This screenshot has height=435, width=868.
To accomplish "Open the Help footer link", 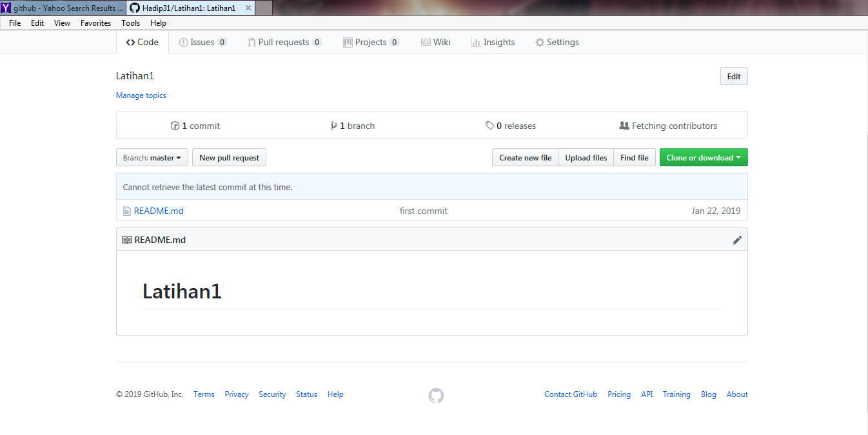I will click(x=335, y=394).
